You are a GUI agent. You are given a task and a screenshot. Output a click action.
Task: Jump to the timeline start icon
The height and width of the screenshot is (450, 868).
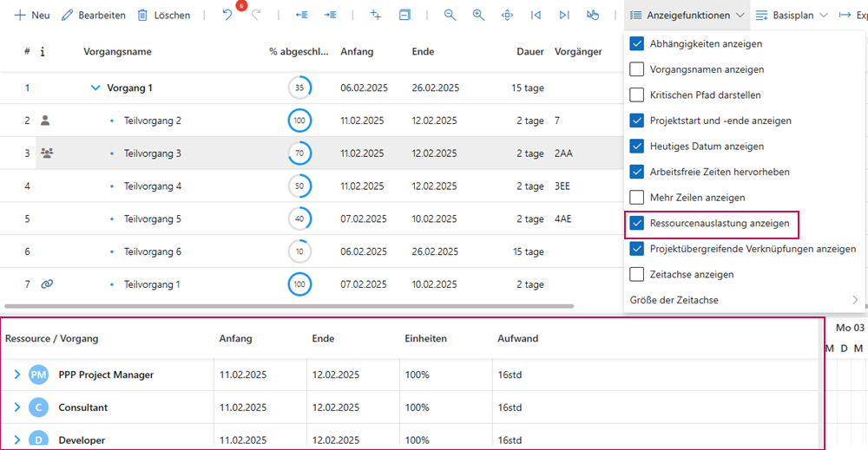[536, 16]
